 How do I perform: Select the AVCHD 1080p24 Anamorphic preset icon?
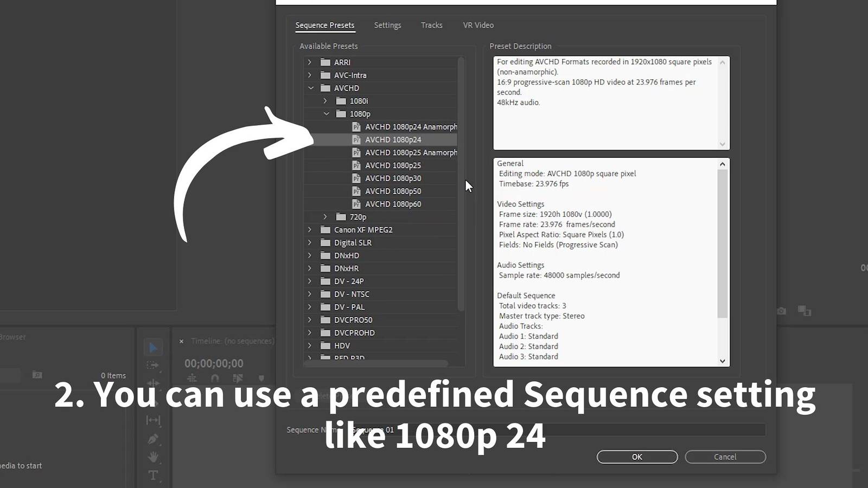(x=356, y=127)
